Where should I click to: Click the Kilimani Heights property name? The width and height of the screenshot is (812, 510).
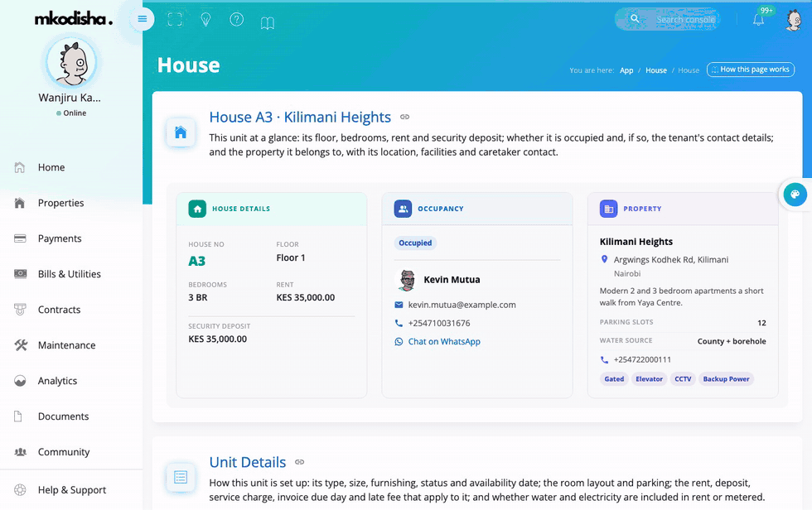pyautogui.click(x=636, y=242)
